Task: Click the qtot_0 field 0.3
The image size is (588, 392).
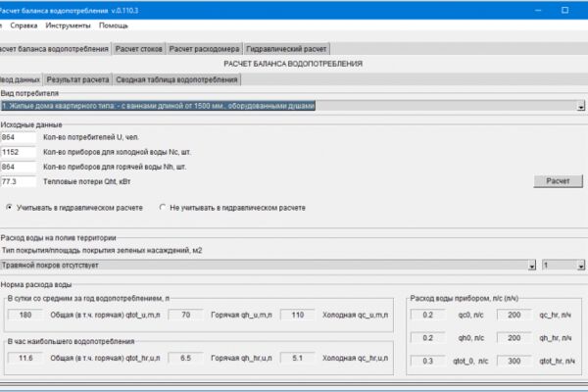Action: (428, 361)
